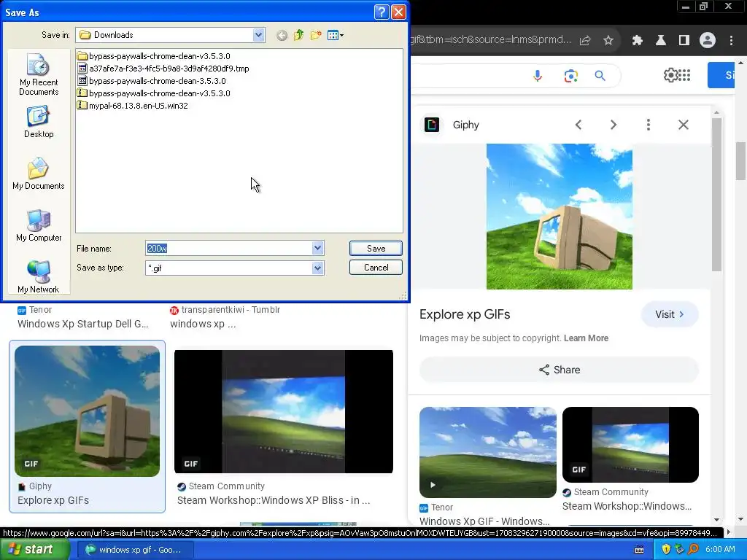Select the bypass-paywalls-chrome-clean-v3.5.3.0 zip archive
This screenshot has width=747, height=560.
[154, 93]
